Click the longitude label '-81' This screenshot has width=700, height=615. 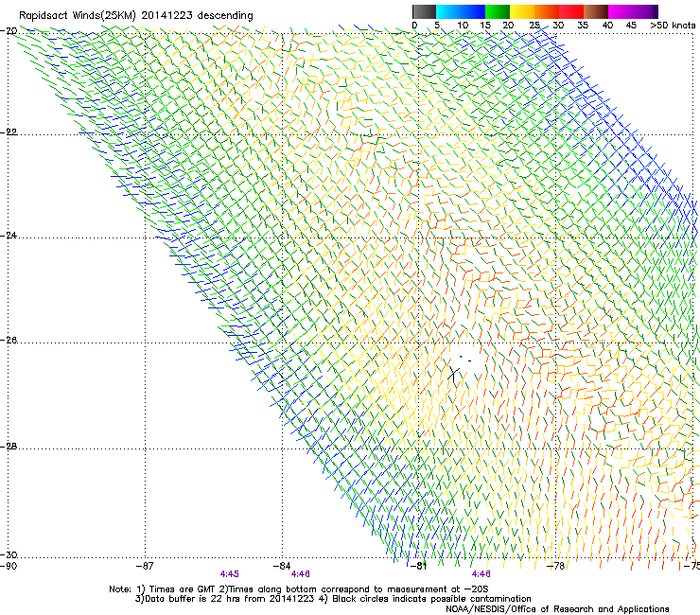click(x=418, y=566)
